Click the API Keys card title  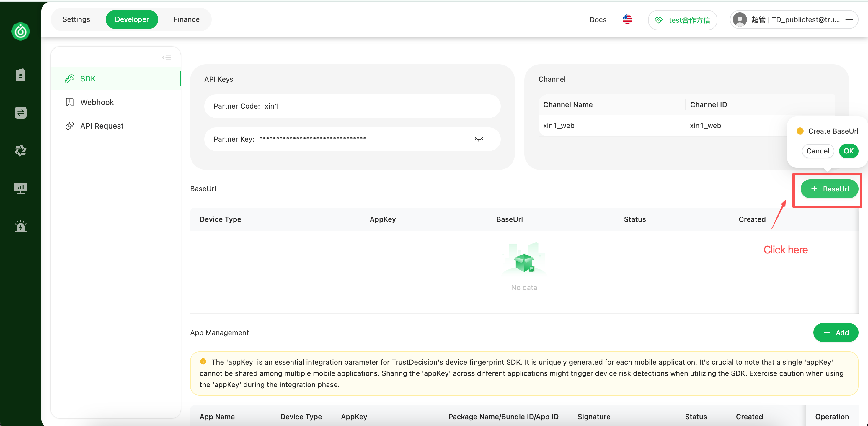pyautogui.click(x=219, y=79)
